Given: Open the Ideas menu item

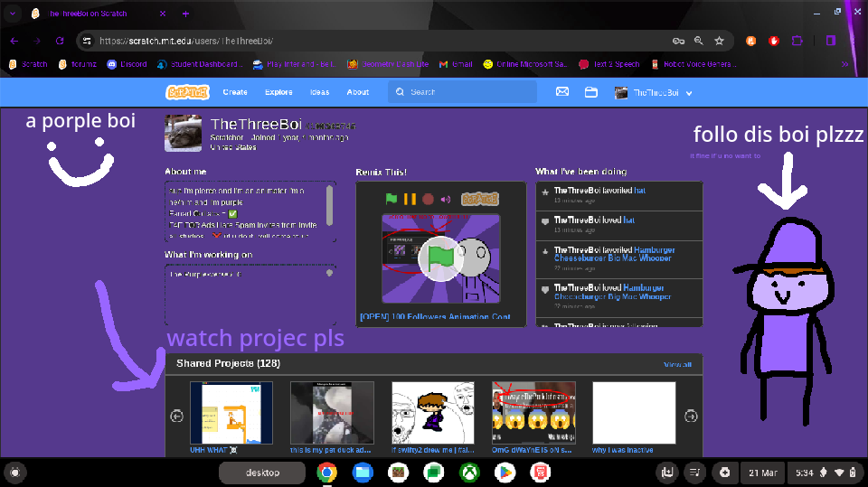Looking at the screenshot, I should point(319,92).
